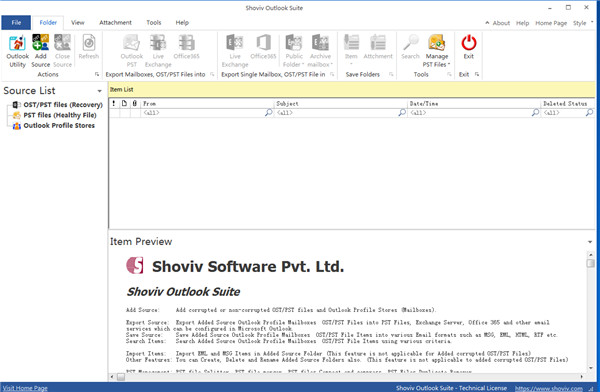Click the Deleted Status filter magnifier

[x=589, y=113]
